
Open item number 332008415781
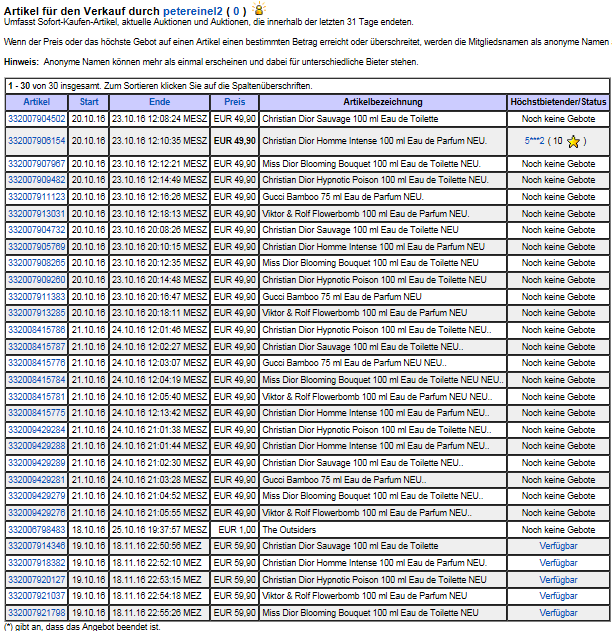tap(37, 396)
